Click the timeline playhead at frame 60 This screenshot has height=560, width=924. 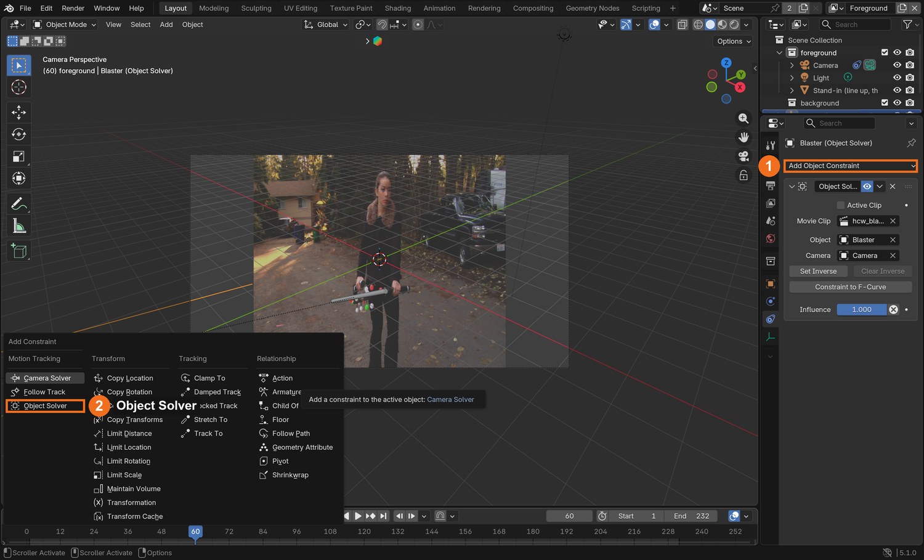[195, 532]
